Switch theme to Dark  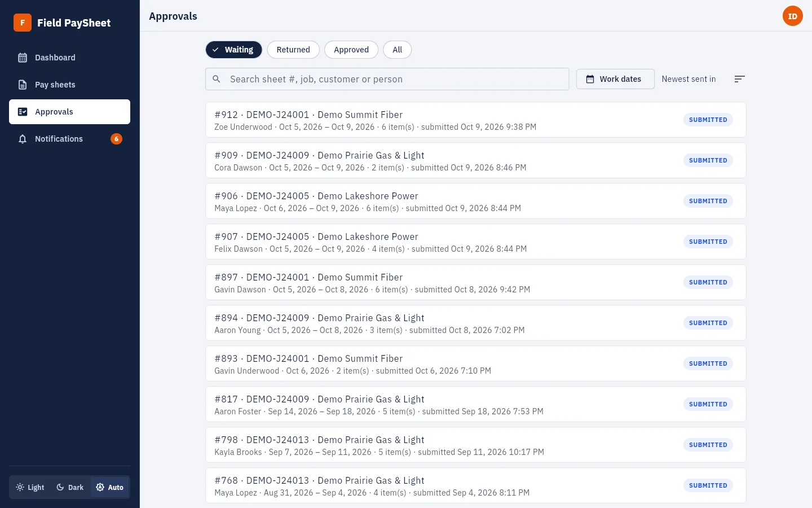[x=70, y=487]
